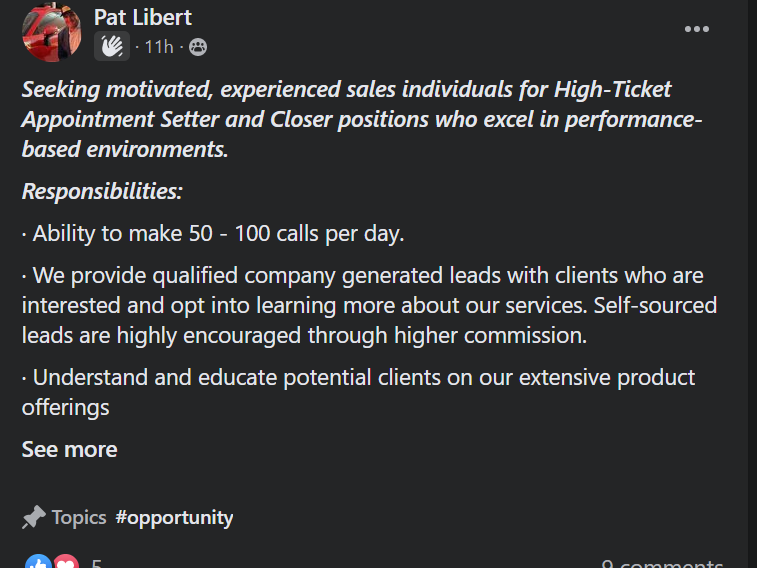Click the 50 - 100 calls bullet

(x=213, y=234)
